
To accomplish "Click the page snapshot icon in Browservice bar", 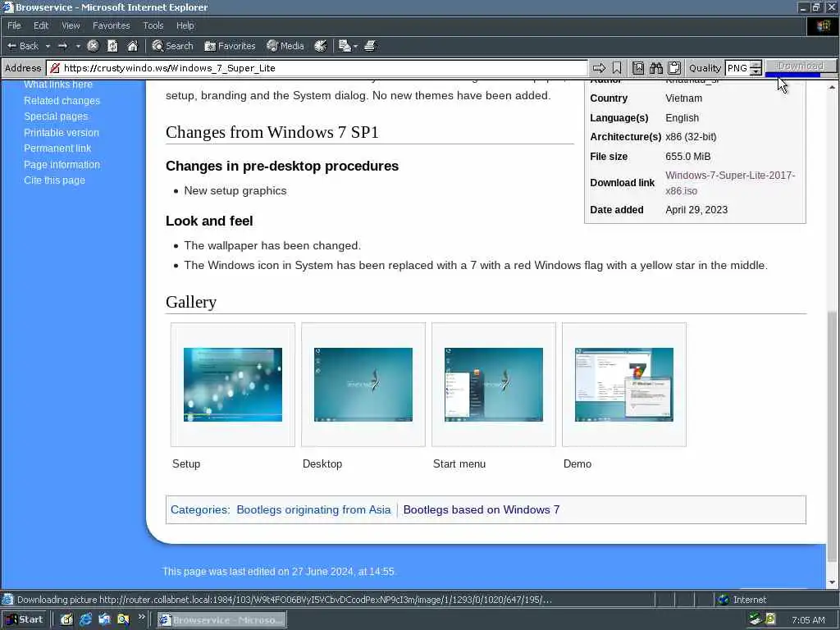I will click(x=638, y=68).
